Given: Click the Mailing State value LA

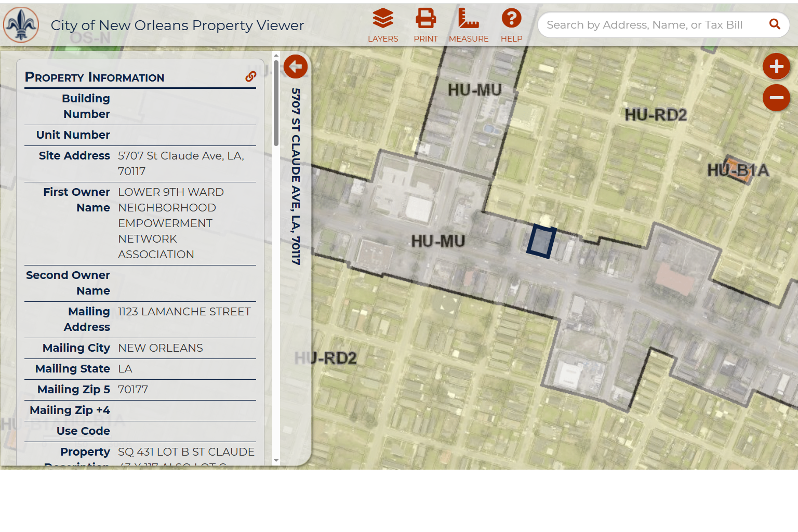Looking at the screenshot, I should [x=125, y=369].
